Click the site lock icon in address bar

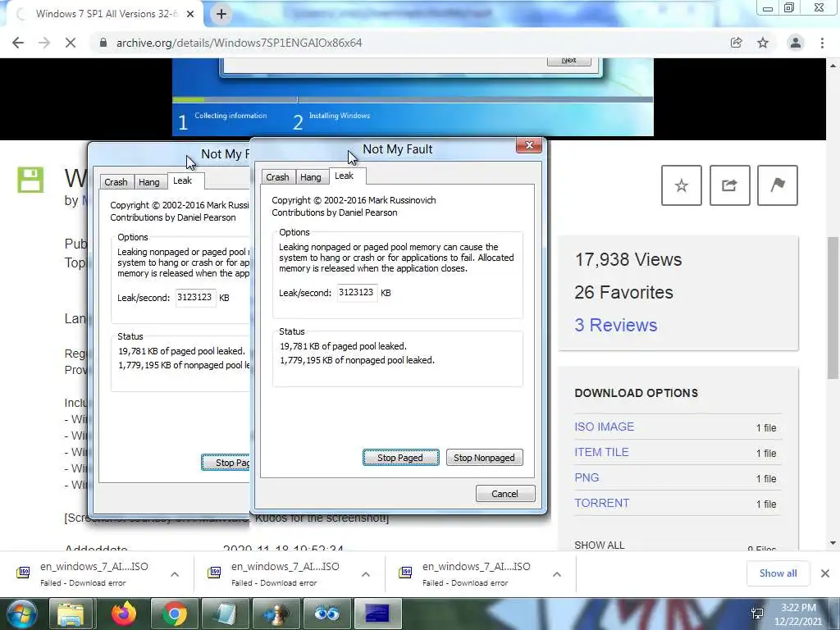coord(103,43)
